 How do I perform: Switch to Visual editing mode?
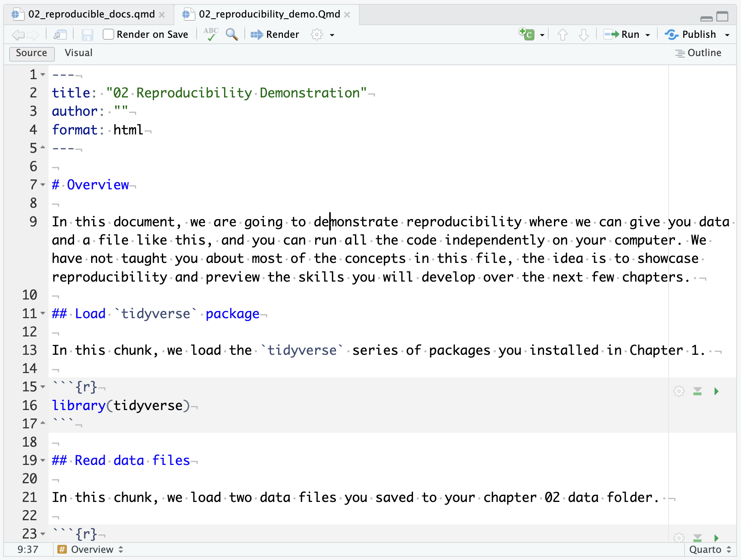(x=78, y=53)
